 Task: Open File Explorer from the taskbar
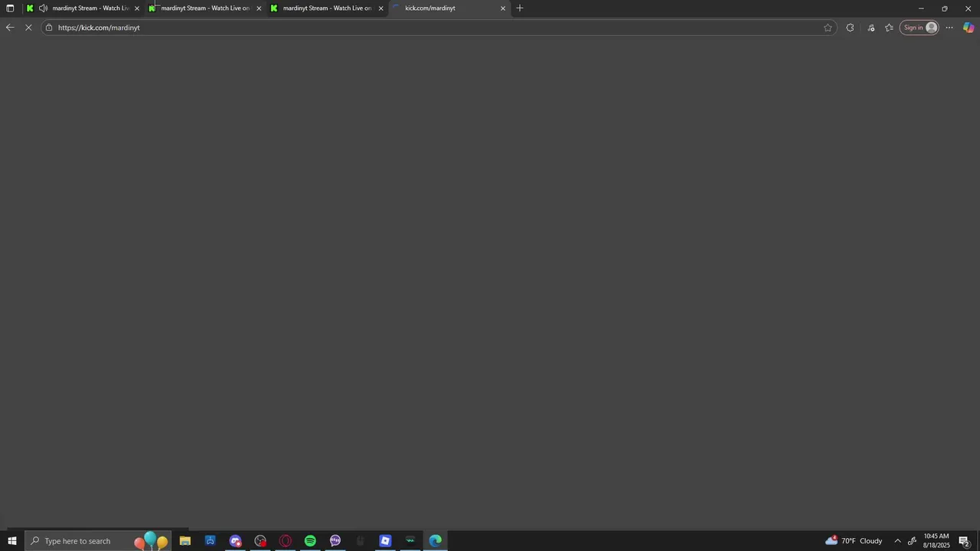(185, 541)
